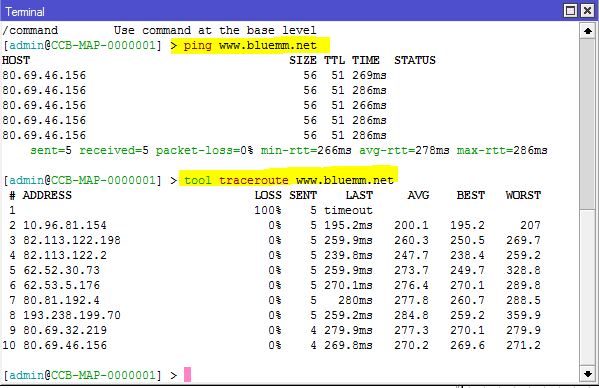
Task: Click hop address 82.113.122.2
Action: point(65,255)
